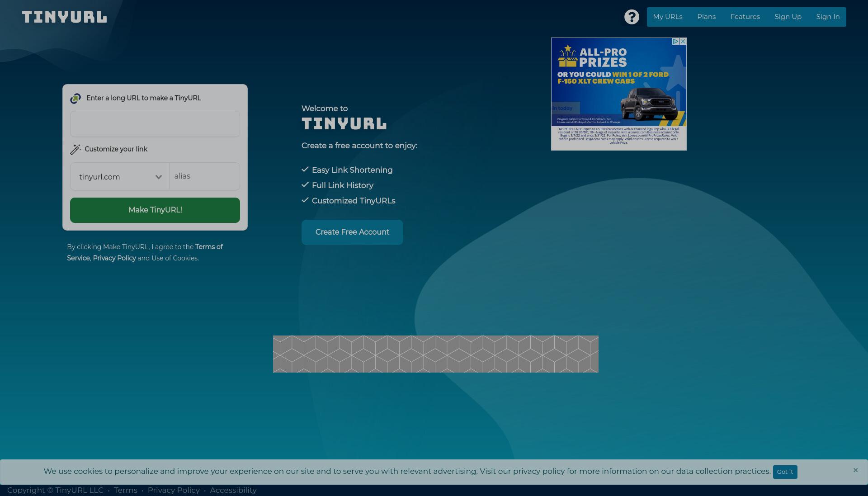Click 'Create a free account to enjoy:' text
Image resolution: width=868 pixels, height=496 pixels.
pyautogui.click(x=359, y=146)
